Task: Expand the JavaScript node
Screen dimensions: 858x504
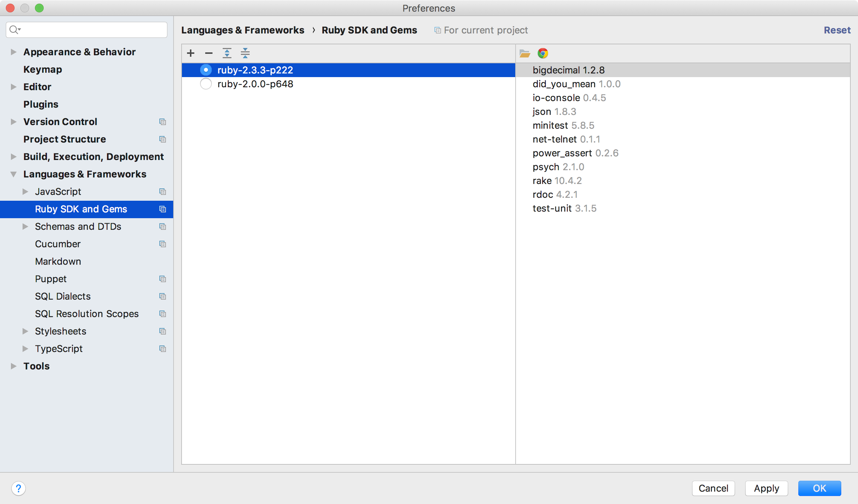Action: [x=25, y=192]
